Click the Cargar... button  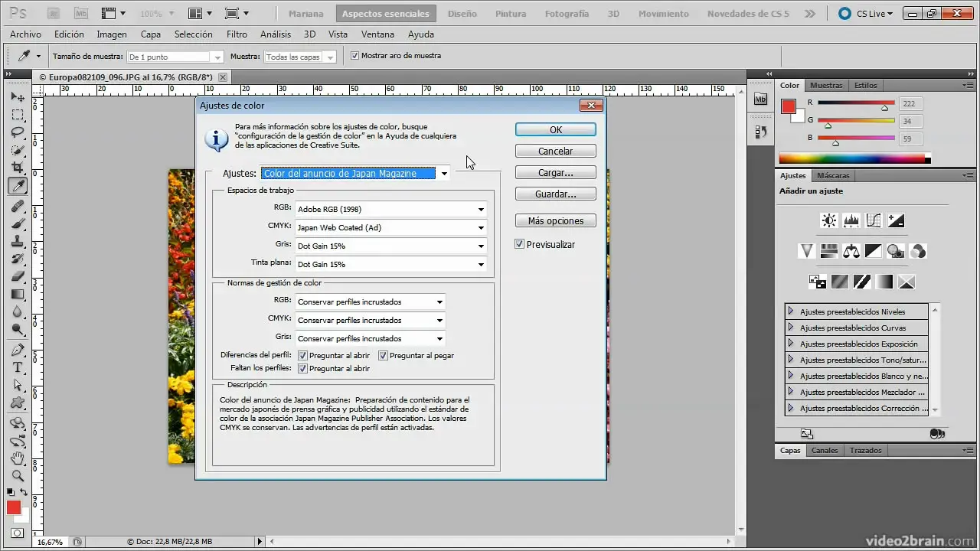[x=556, y=173]
